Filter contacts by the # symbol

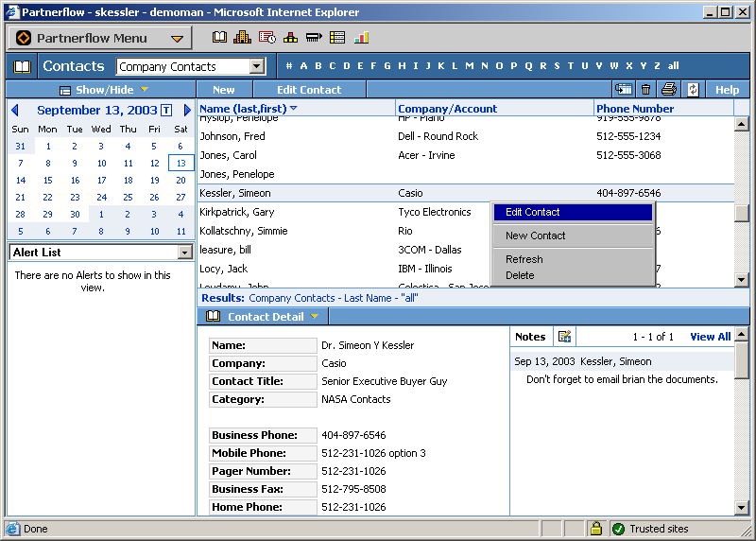[x=289, y=65]
